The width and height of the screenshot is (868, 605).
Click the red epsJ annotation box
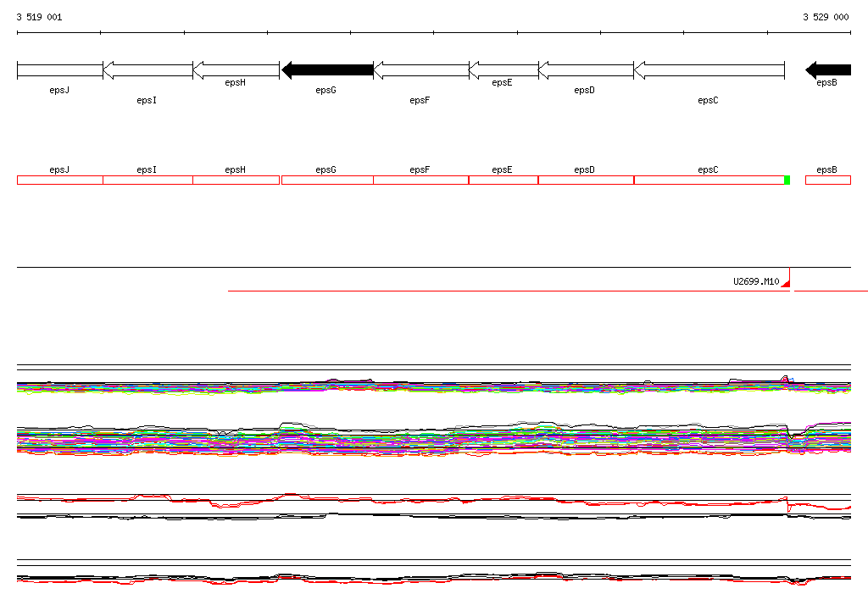click(60, 180)
